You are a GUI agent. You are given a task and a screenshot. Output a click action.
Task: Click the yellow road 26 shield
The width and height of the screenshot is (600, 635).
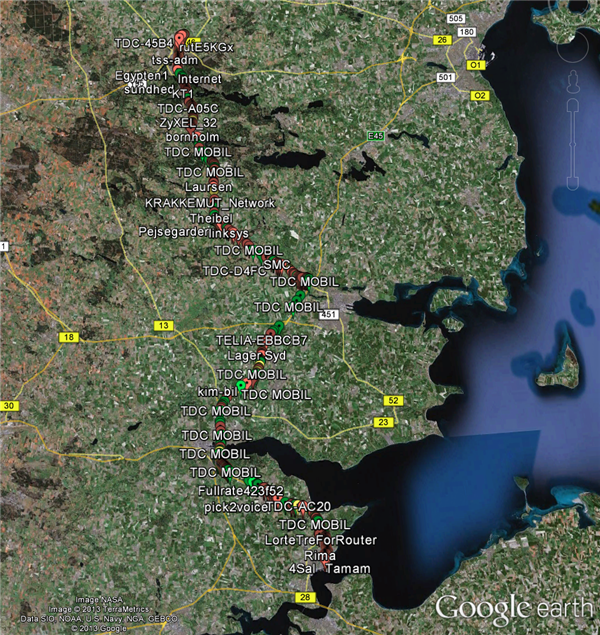pyautogui.click(x=442, y=40)
